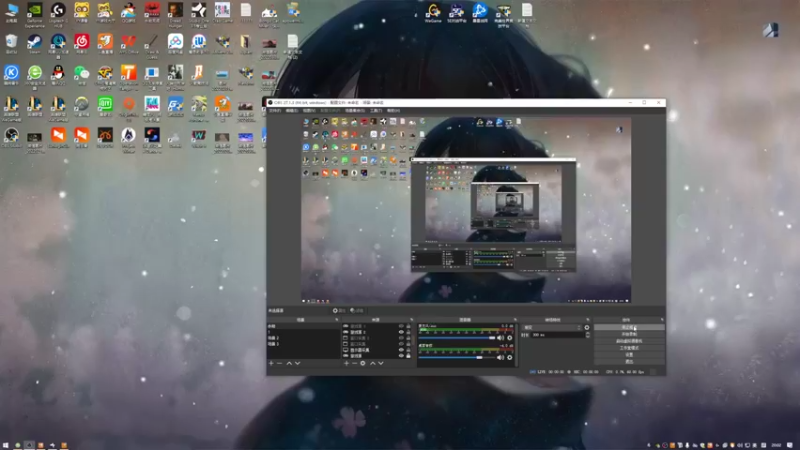Image resolution: width=800 pixels, height=450 pixels.
Task: Open the Logitech G HUB desktop shortcut
Action: pos(58,14)
